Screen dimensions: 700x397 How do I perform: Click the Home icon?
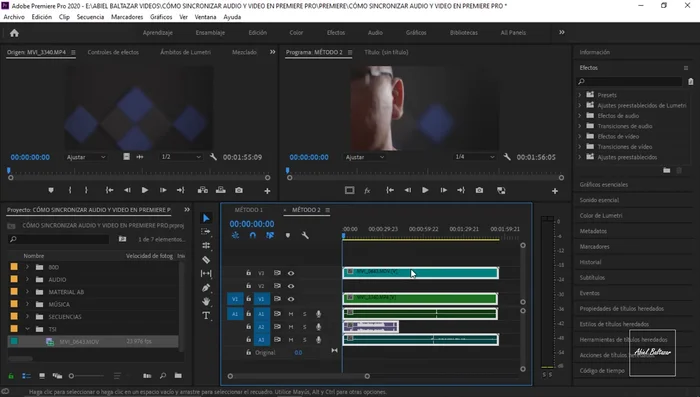14,33
